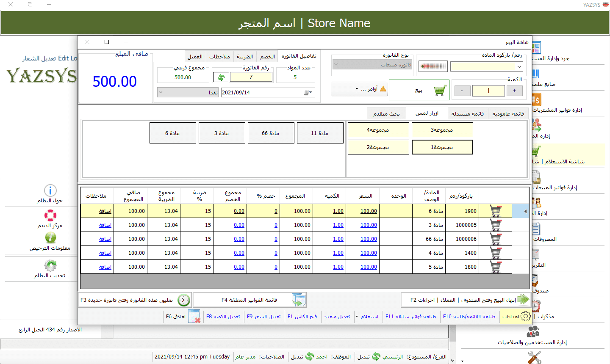The height and width of the screenshot is (364, 610).
Task: Open item barcode dropdown arrow
Action: tap(519, 66)
